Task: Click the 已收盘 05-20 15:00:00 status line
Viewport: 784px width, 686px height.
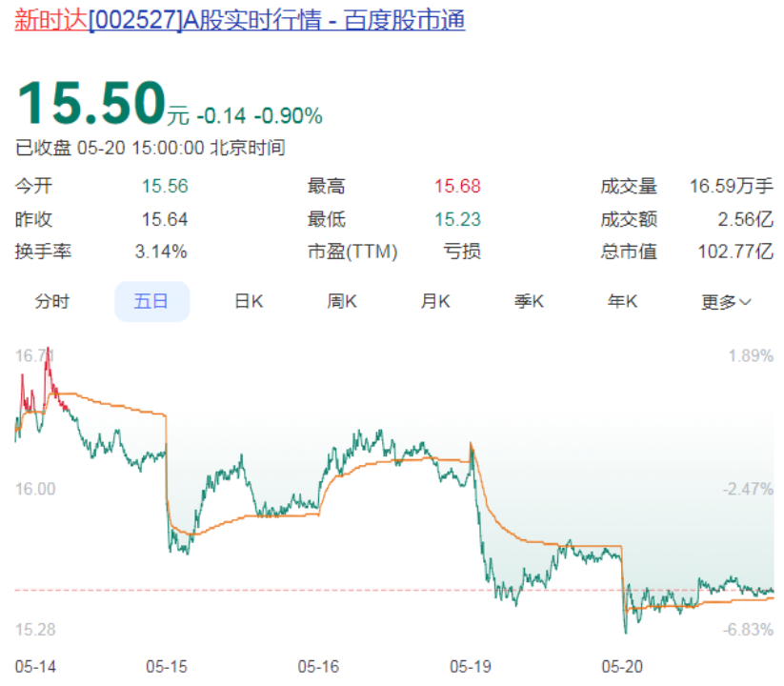Action: (150, 148)
